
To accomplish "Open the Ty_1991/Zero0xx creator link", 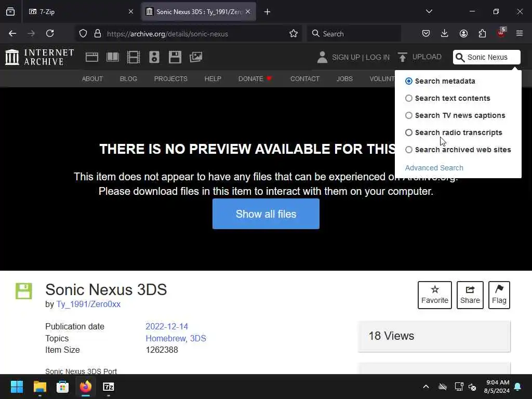I will pyautogui.click(x=88, y=304).
